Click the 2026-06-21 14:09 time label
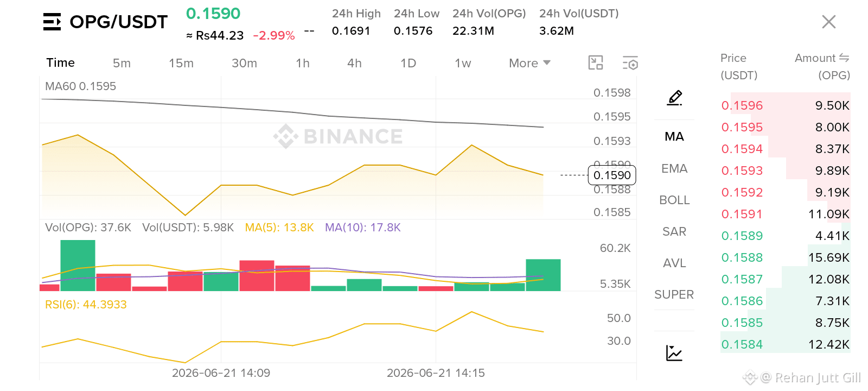Screen dimensions: 868x391 pos(221,373)
